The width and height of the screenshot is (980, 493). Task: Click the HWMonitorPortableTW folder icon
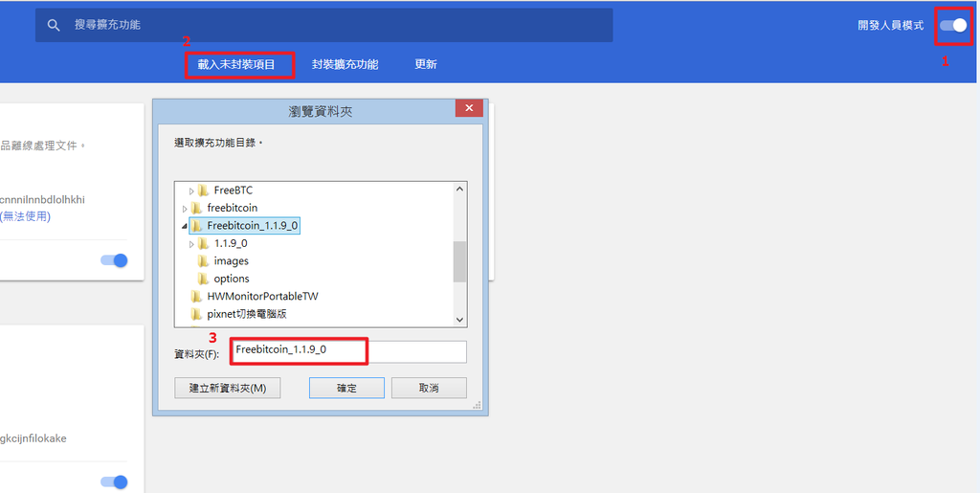pyautogui.click(x=195, y=296)
